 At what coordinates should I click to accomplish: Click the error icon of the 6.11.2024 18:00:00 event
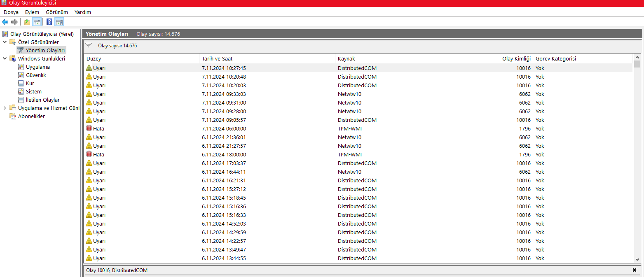tap(89, 154)
